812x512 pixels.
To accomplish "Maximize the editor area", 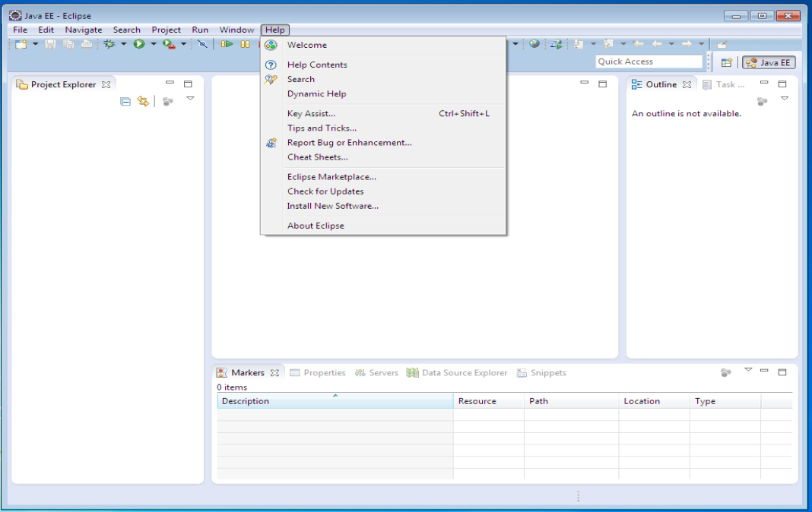I will [602, 84].
